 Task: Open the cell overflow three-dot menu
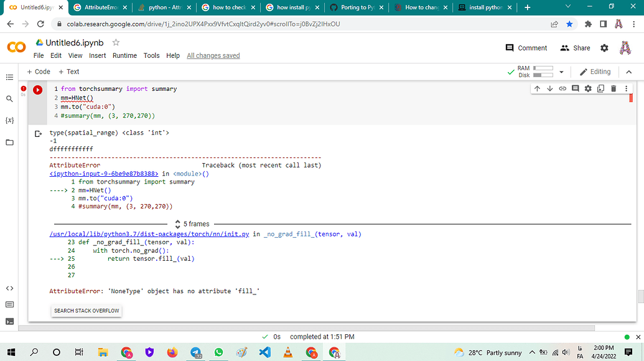pos(626,88)
